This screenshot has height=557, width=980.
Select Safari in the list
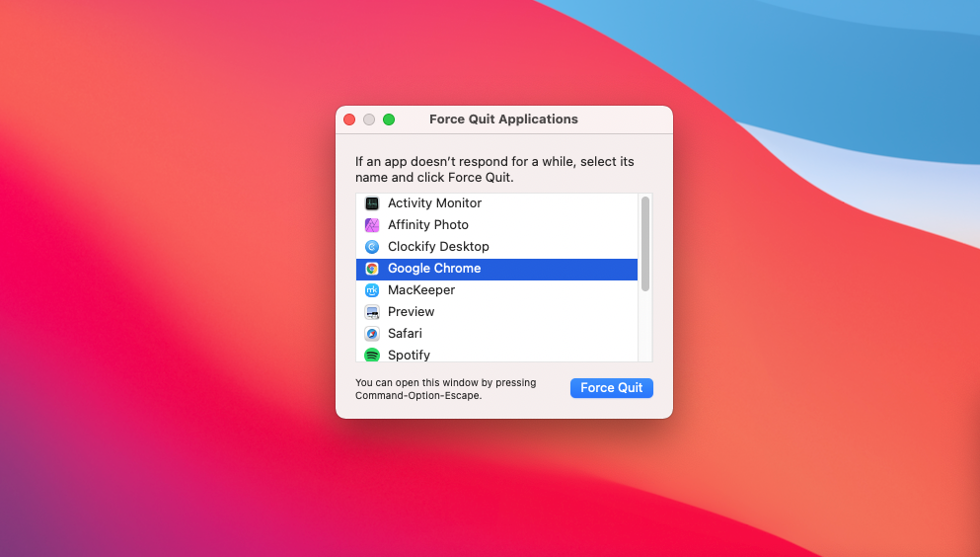coord(496,334)
